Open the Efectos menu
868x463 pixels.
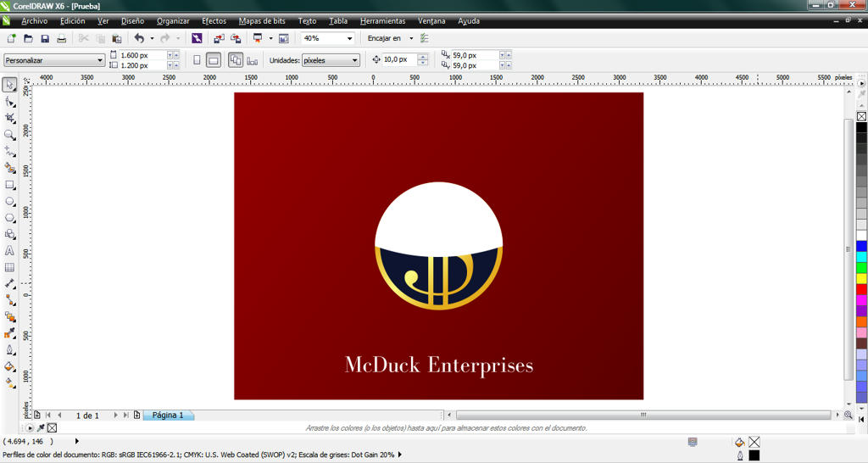pyautogui.click(x=214, y=21)
